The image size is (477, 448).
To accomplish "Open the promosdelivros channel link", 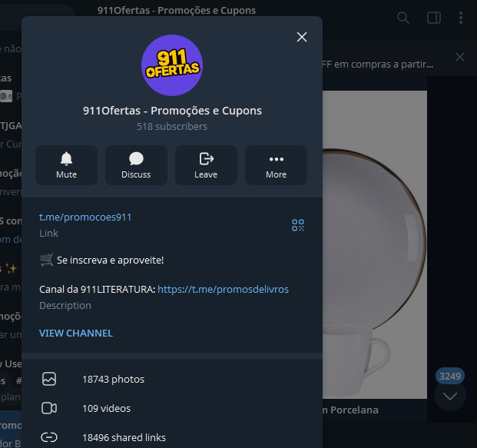I will point(223,289).
